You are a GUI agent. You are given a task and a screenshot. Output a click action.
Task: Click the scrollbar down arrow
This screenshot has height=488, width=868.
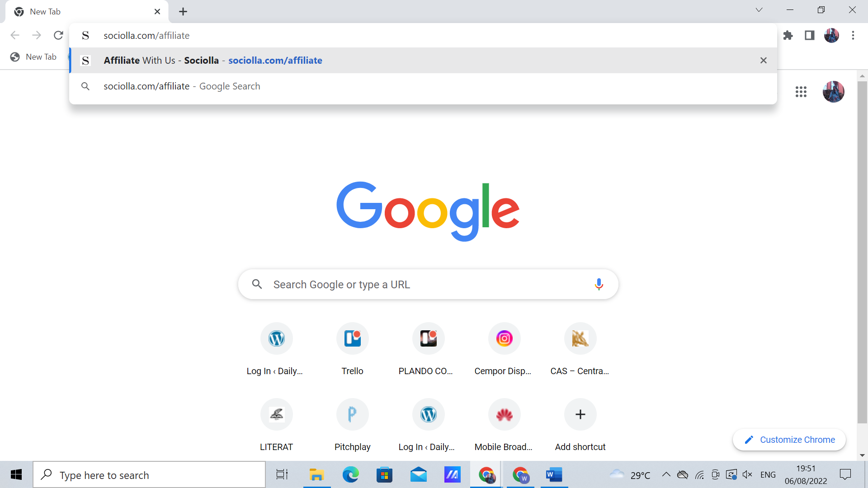point(862,455)
